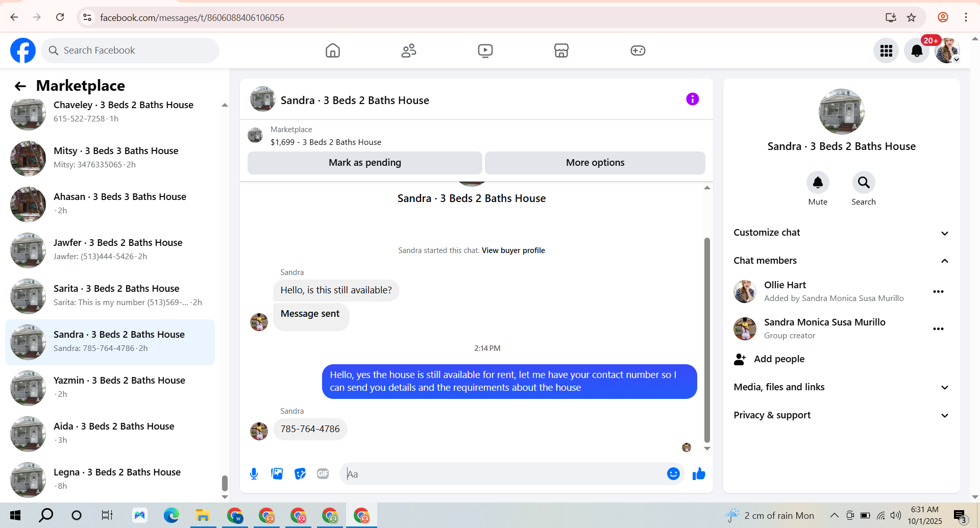This screenshot has width=980, height=528.
Task: Click the chat list scrollbar thumb
Action: click(225, 483)
